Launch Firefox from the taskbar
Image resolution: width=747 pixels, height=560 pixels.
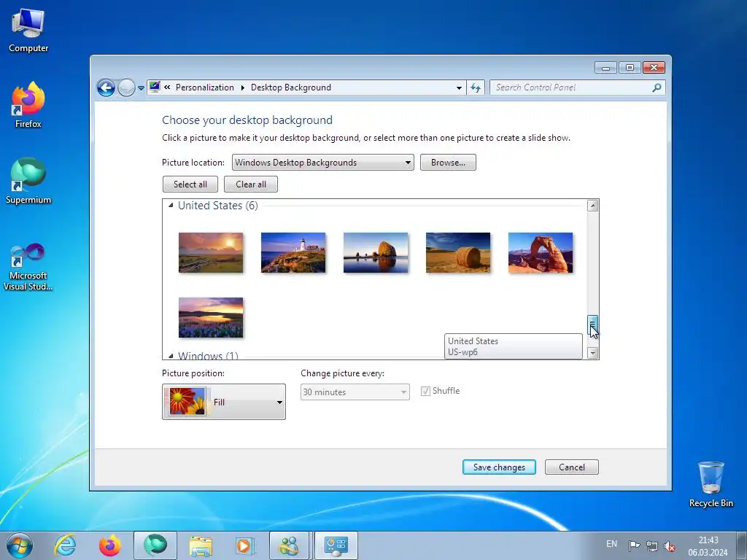110,545
